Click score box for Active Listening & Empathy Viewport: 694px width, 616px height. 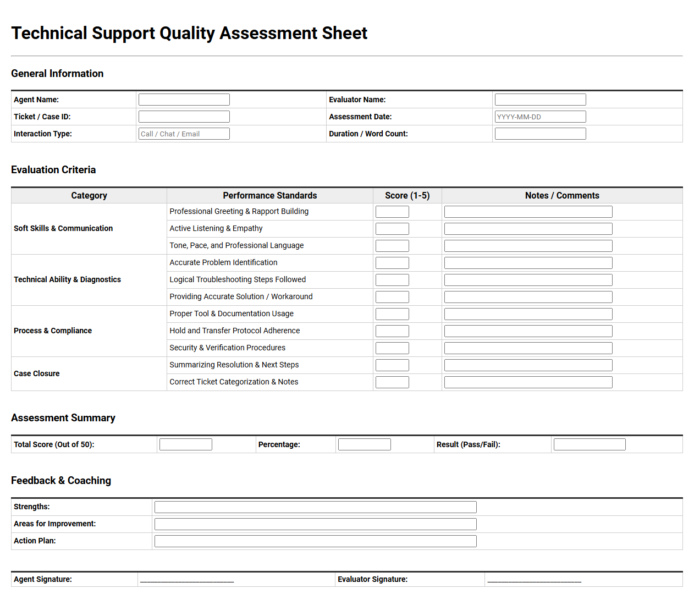point(392,229)
